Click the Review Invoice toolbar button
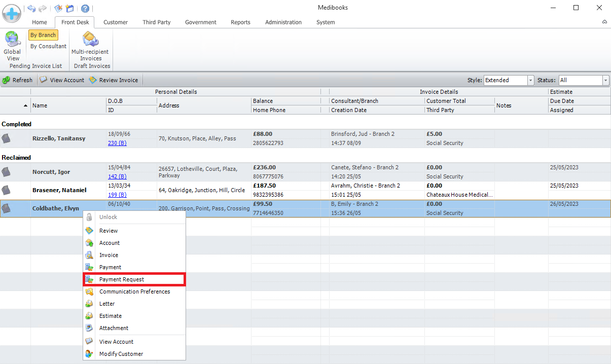The image size is (611, 364). pos(114,80)
